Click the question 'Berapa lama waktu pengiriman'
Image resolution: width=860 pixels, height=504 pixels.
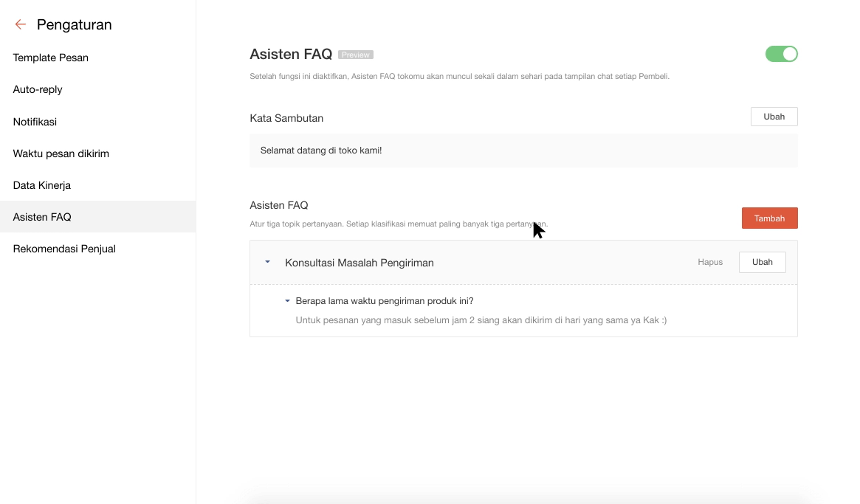click(384, 301)
